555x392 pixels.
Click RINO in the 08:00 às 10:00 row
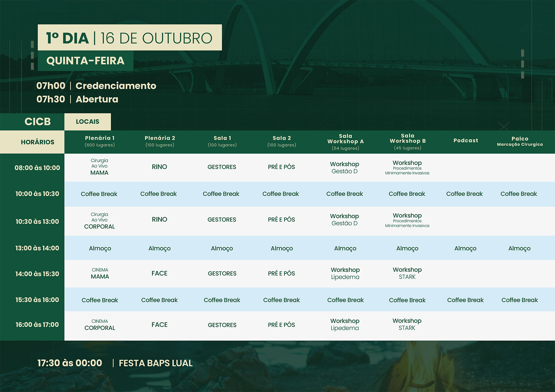[x=159, y=167]
